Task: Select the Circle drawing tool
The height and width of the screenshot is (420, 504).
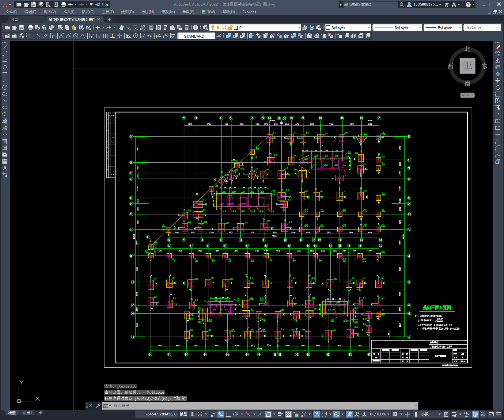Action: click(x=5, y=87)
